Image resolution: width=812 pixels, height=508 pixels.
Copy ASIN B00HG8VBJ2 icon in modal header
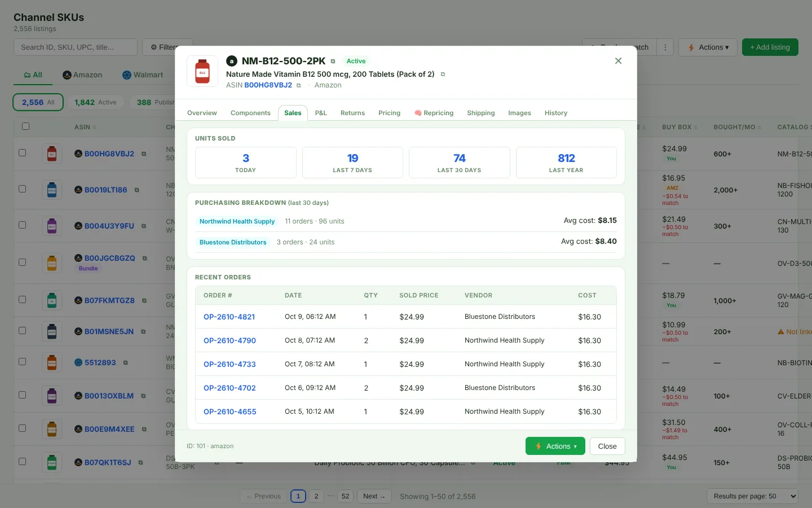[x=299, y=85]
